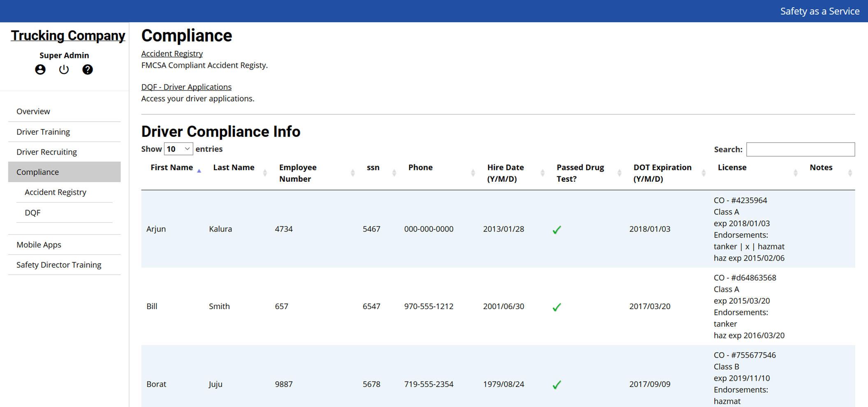Open Driver Recruiting menu item
868x407 pixels.
click(x=64, y=152)
